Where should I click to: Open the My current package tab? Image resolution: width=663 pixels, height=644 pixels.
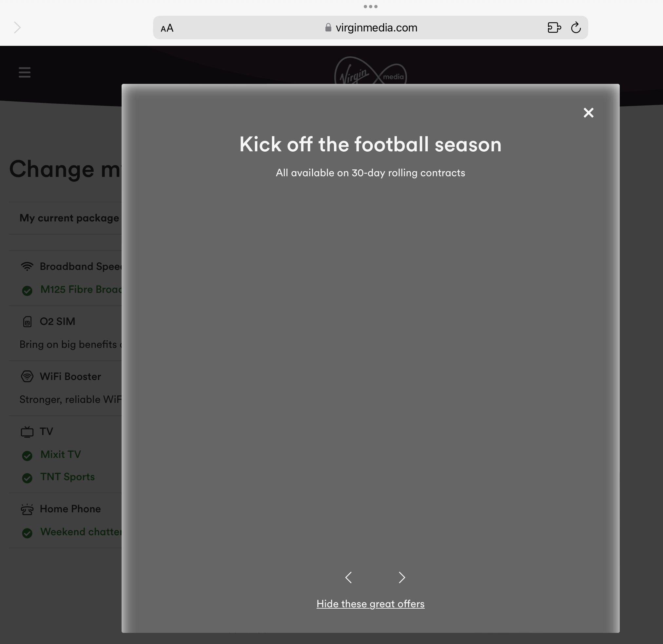(69, 218)
